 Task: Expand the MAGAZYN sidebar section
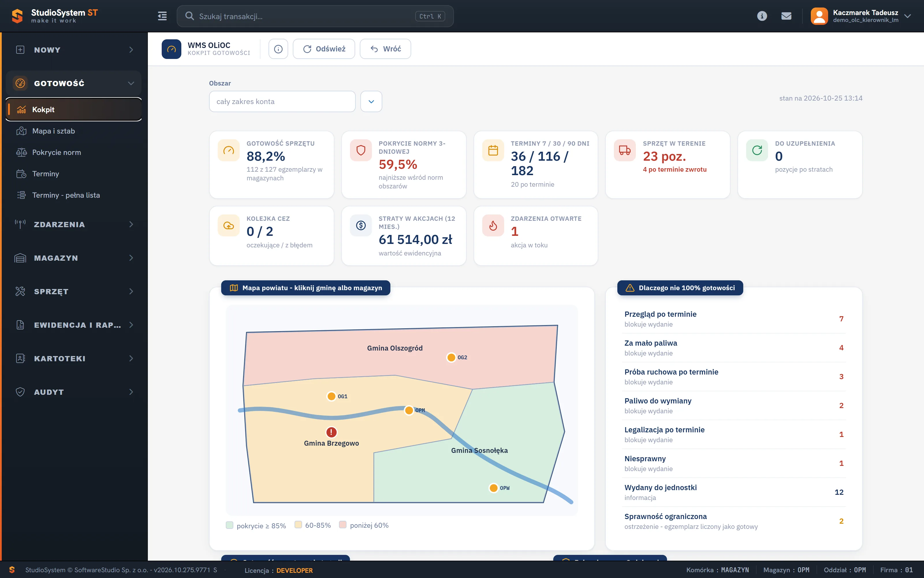[x=74, y=258]
